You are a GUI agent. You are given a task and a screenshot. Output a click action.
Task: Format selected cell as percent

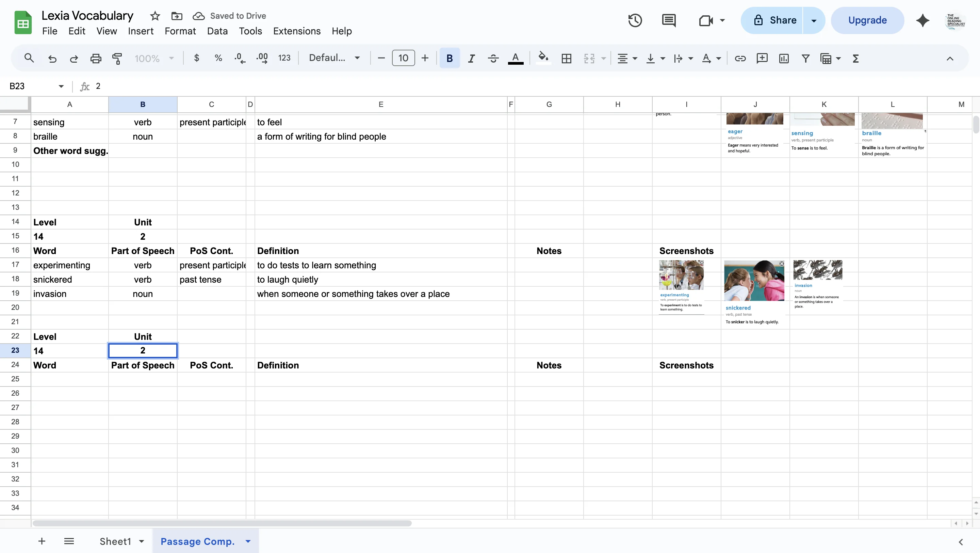[x=218, y=58]
